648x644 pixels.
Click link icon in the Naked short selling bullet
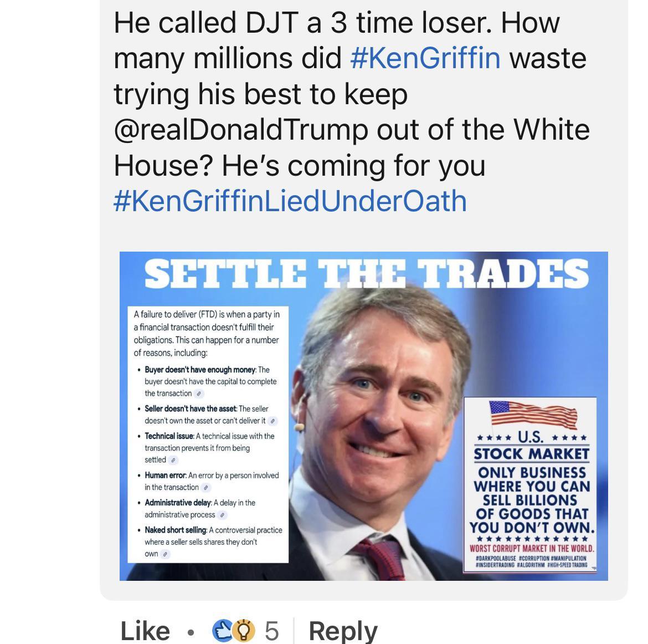tap(165, 554)
